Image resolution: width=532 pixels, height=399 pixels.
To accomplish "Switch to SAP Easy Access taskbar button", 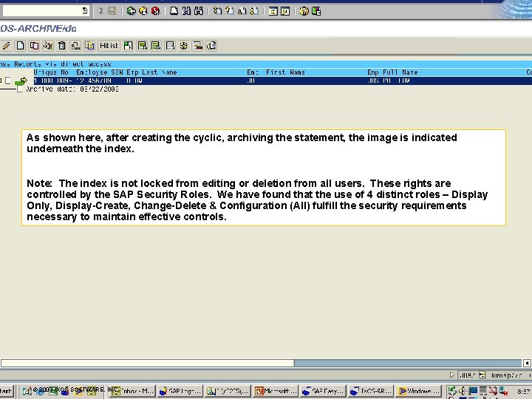I will [323, 391].
